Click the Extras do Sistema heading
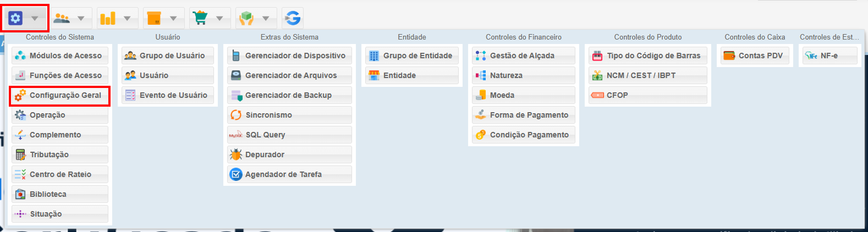The width and height of the screenshot is (868, 232). (289, 37)
